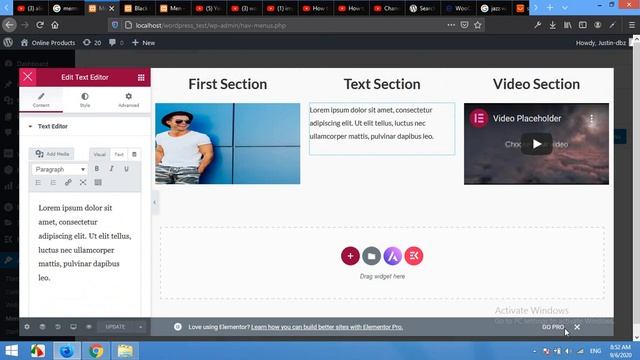Screen dimensions: 640x360
Task: Open the WordPress logo menu
Action: coord(8,42)
